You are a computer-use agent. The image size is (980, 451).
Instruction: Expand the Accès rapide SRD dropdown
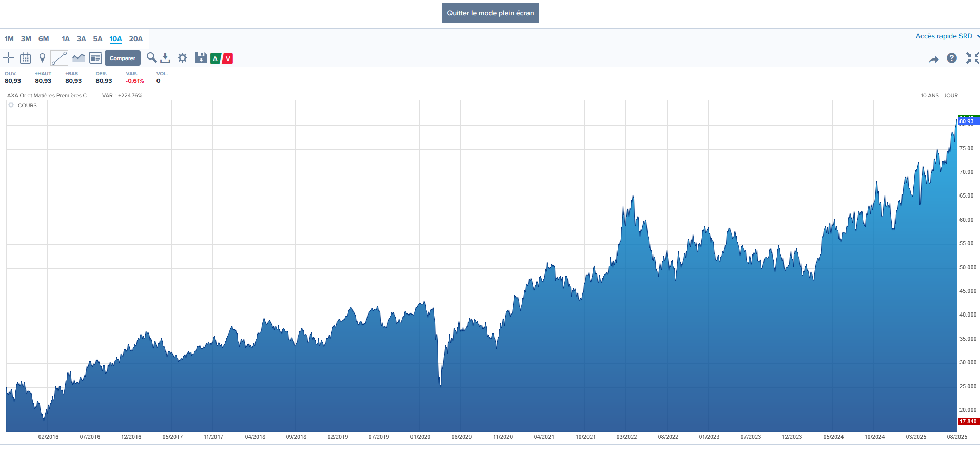pos(947,36)
